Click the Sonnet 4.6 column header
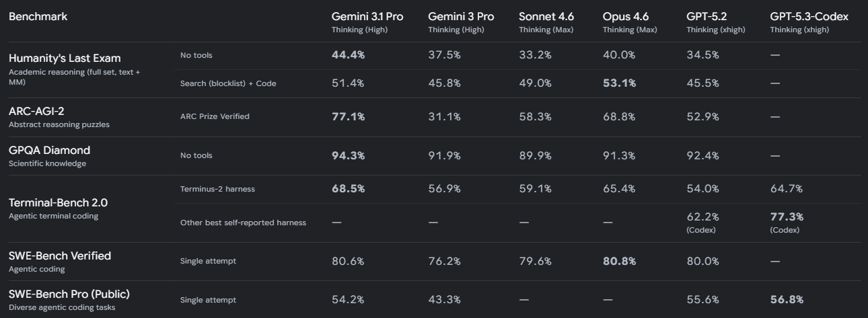 546,17
